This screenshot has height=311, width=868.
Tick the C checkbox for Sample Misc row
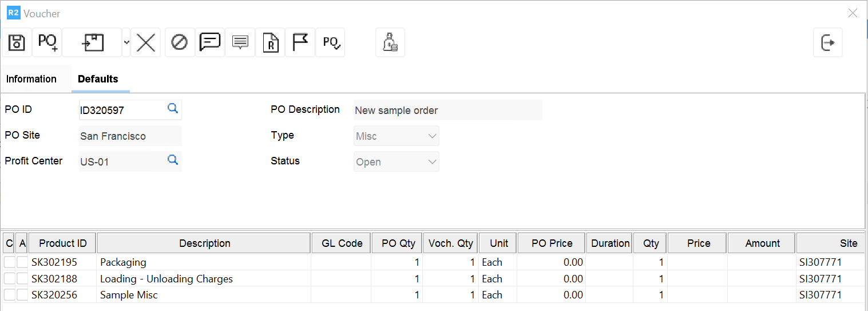pyautogui.click(x=10, y=295)
